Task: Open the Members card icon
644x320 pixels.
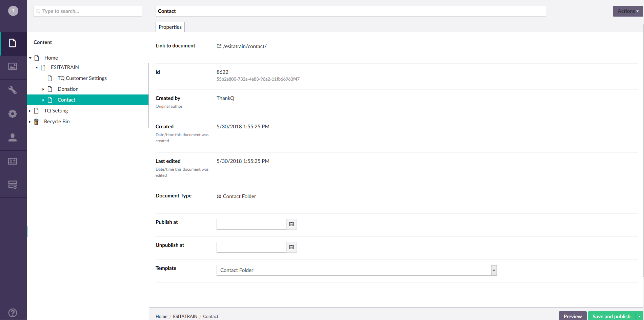Action: 13,161
